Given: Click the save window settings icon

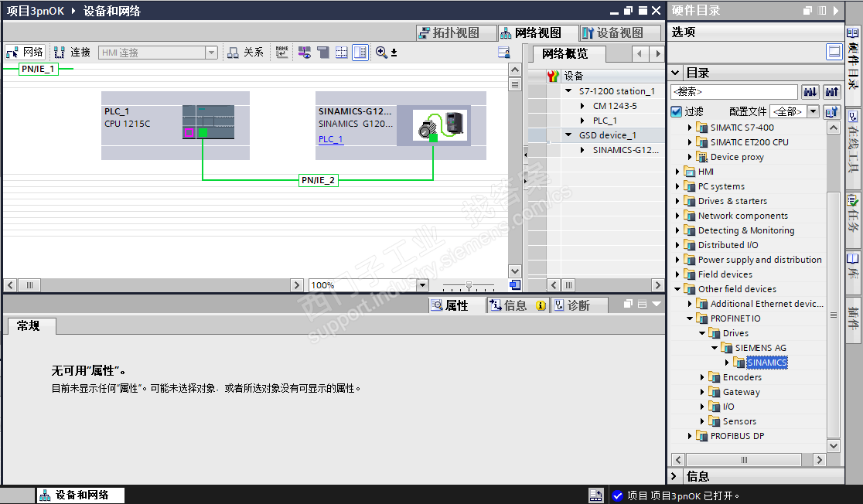Looking at the screenshot, I should (503, 53).
